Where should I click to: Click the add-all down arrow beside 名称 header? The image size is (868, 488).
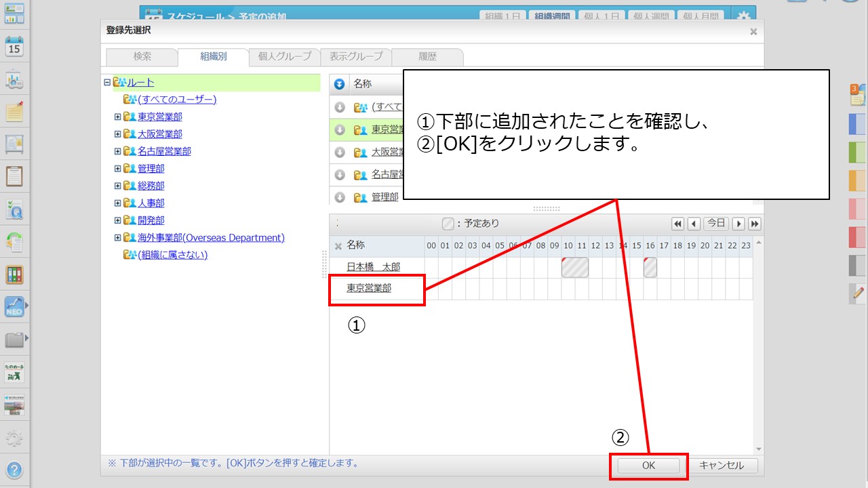(x=340, y=85)
